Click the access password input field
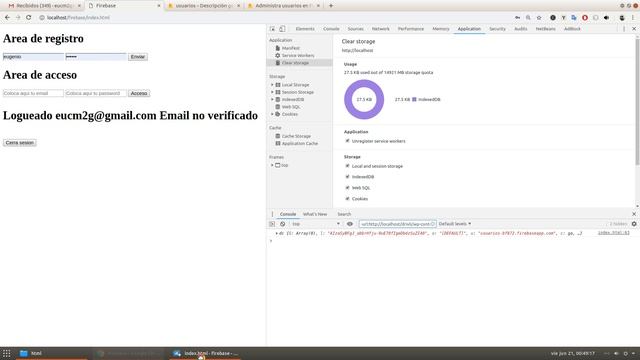Screen dimensions: 640x360 (96, 93)
